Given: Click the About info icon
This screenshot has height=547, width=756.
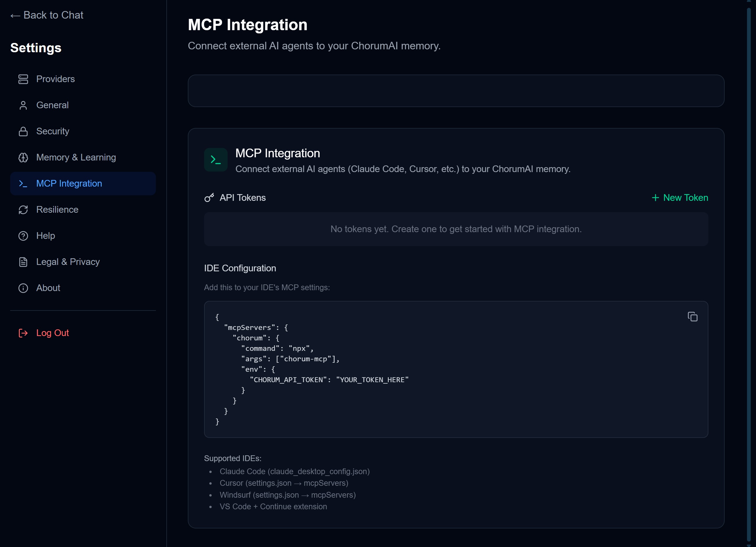Looking at the screenshot, I should click(x=23, y=288).
